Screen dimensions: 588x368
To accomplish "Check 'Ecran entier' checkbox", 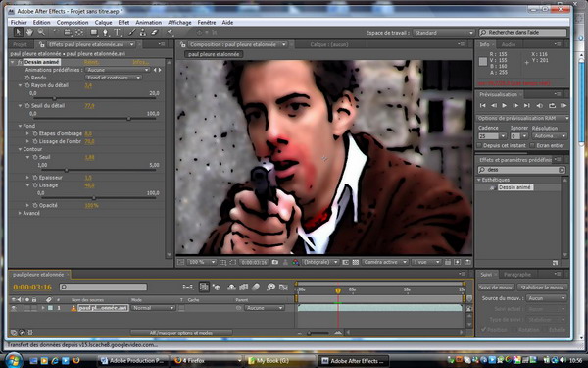I will 532,145.
